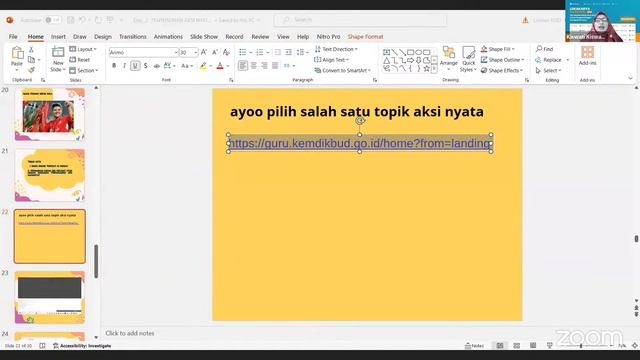Apply the red font color
This screenshot has height=360, width=640.
(220, 66)
